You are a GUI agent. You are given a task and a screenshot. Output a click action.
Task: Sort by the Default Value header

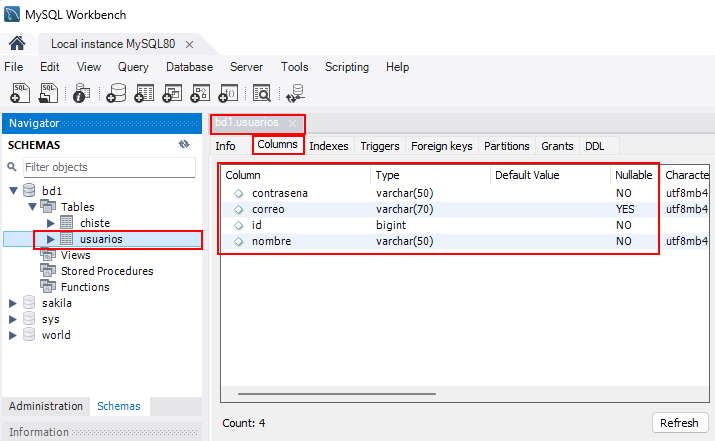(x=550, y=175)
